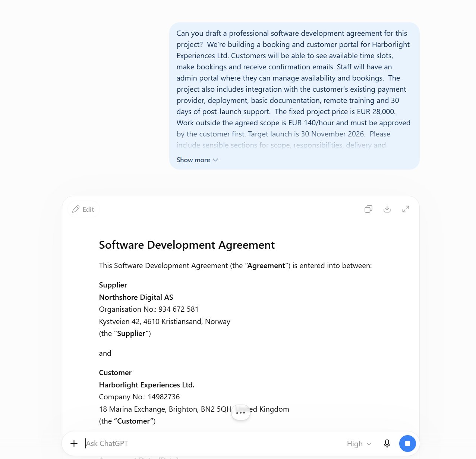Screen dimensions: 476x459
Task: Stop generating with the blue stop button
Action: coord(407,443)
